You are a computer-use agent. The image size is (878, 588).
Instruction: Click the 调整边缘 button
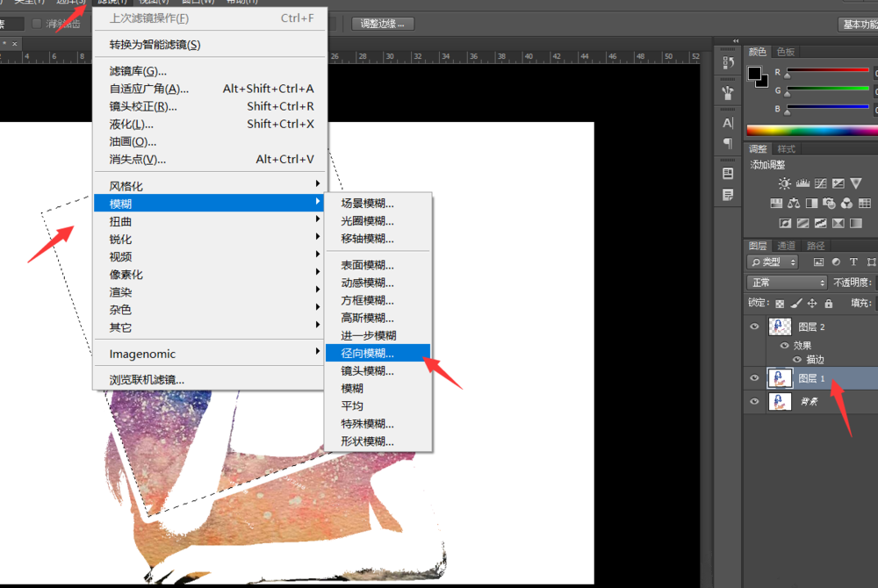[382, 24]
